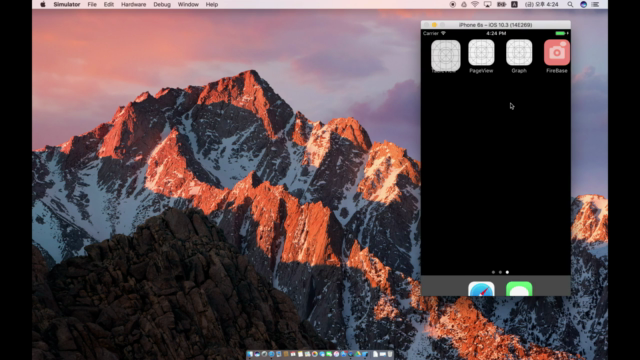Open the Wi-Fi status menu

[x=475, y=4]
